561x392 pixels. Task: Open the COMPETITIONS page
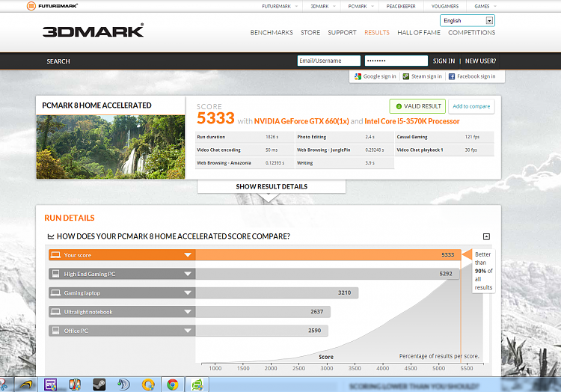coord(471,33)
